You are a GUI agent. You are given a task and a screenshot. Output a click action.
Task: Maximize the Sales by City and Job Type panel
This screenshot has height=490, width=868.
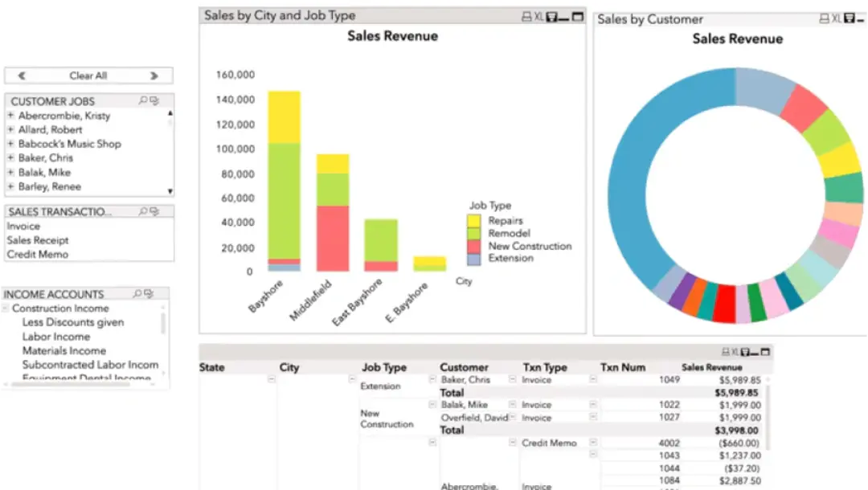(x=577, y=17)
